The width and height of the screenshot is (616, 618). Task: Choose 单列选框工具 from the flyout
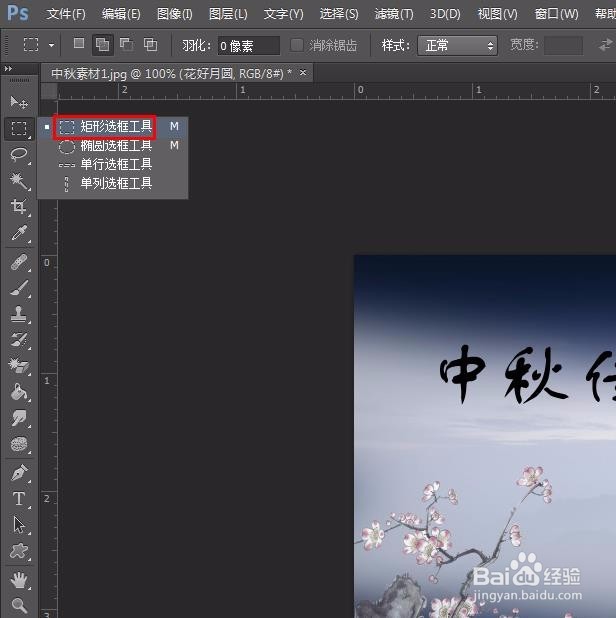[113, 183]
